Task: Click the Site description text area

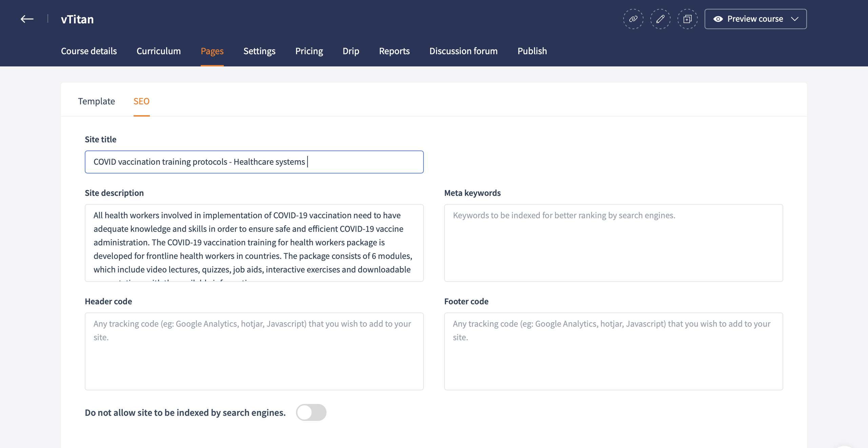Action: [x=254, y=243]
